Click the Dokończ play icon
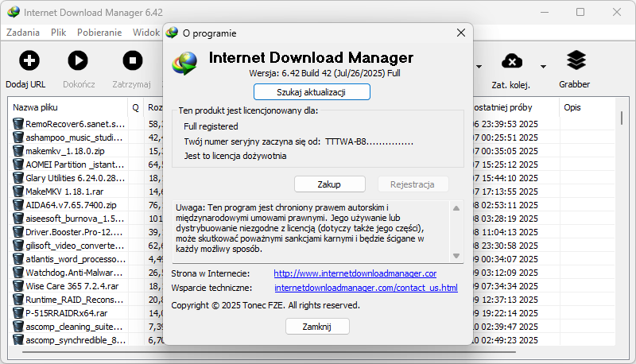The width and height of the screenshot is (636, 364). (78, 61)
